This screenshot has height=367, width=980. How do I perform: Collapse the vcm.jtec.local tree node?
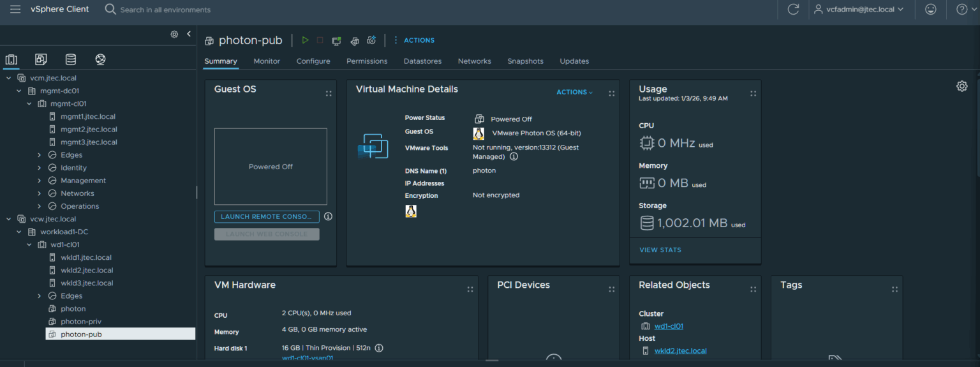(x=9, y=78)
